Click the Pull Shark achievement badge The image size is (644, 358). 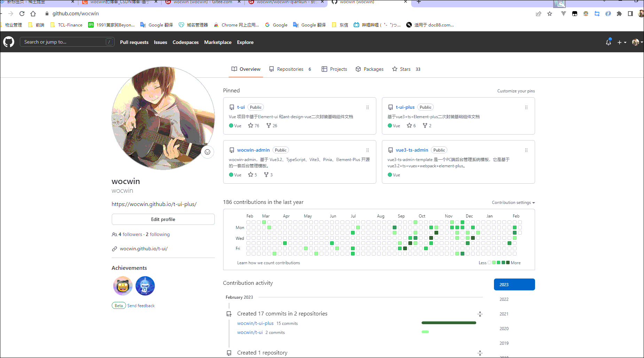[x=145, y=286]
